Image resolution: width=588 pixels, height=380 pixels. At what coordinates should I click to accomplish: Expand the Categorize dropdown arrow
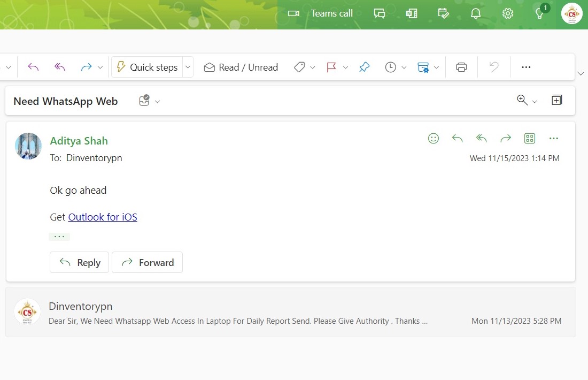coord(312,67)
